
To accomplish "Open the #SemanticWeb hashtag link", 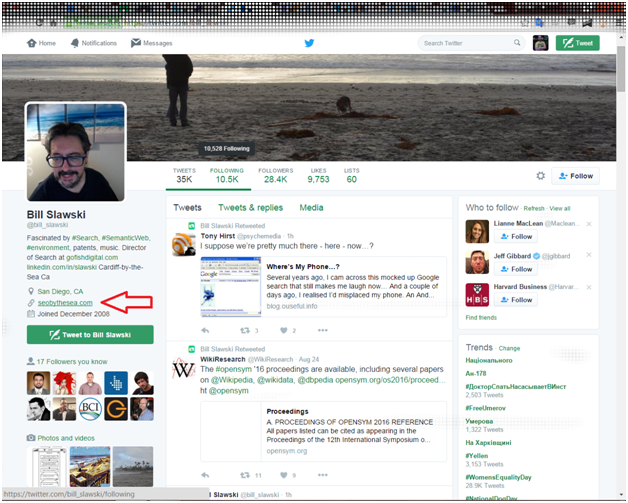I will click(x=125, y=238).
